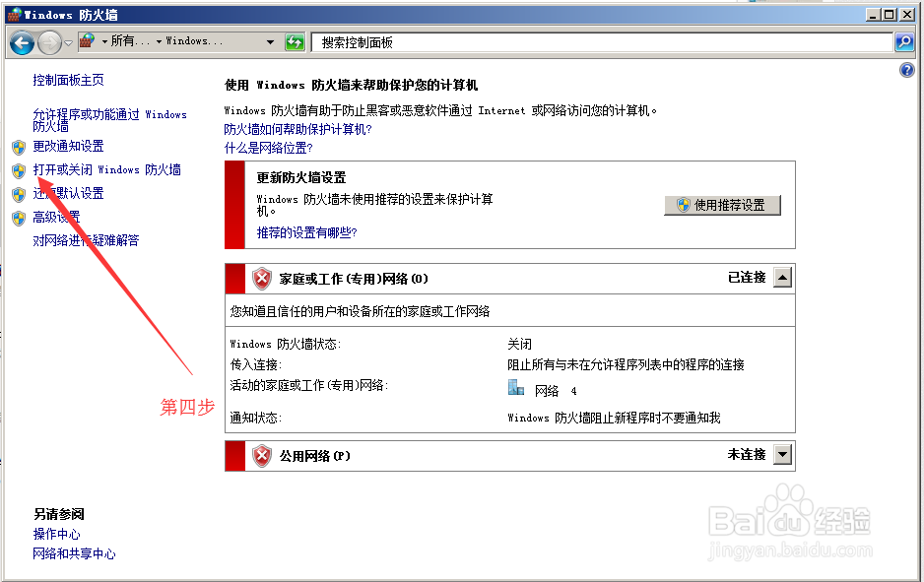The image size is (924, 582).
Task: Minimize the Windows 防火墙 window
Action: pyautogui.click(x=874, y=15)
